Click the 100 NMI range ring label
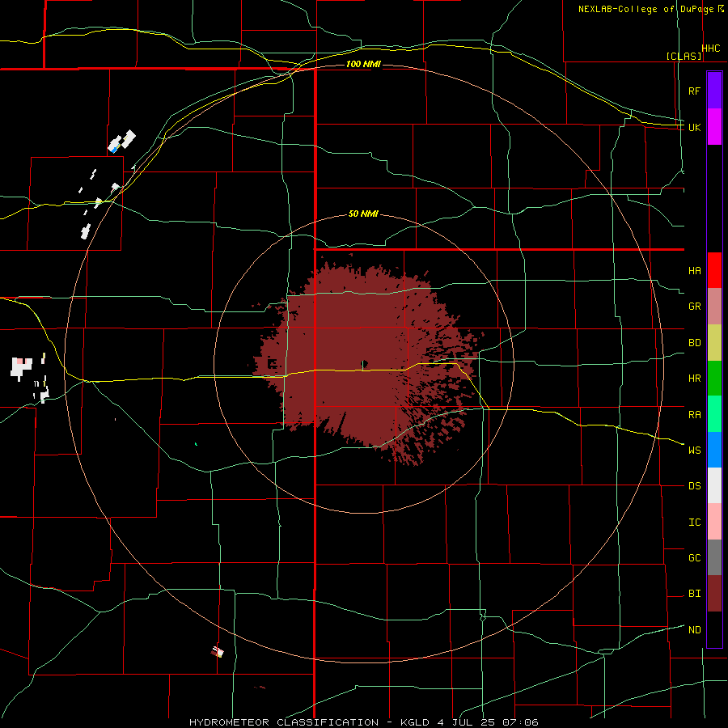Image resolution: width=728 pixels, height=728 pixels. (x=363, y=64)
